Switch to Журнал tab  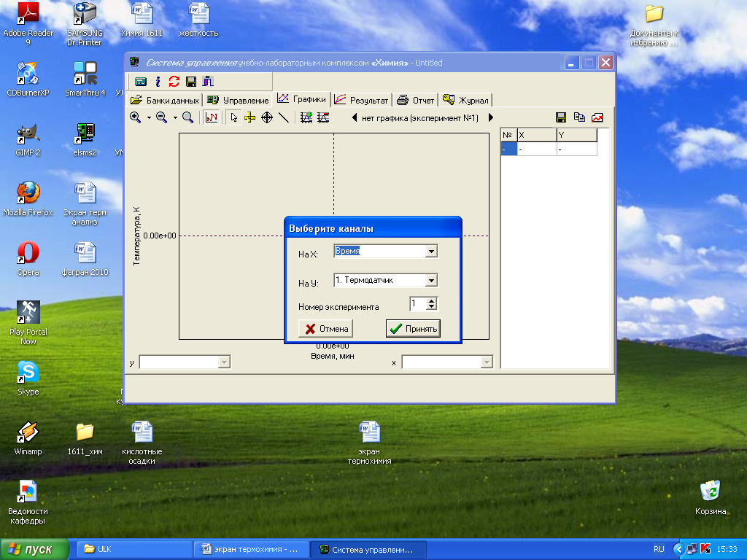pos(465,100)
